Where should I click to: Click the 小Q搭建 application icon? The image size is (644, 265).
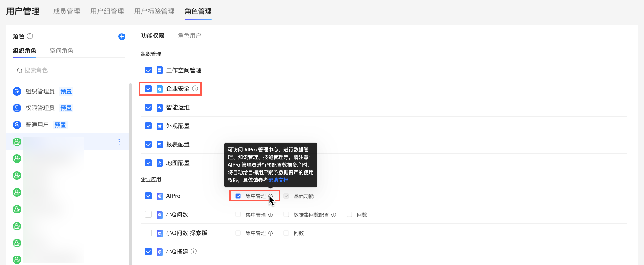pyautogui.click(x=160, y=252)
